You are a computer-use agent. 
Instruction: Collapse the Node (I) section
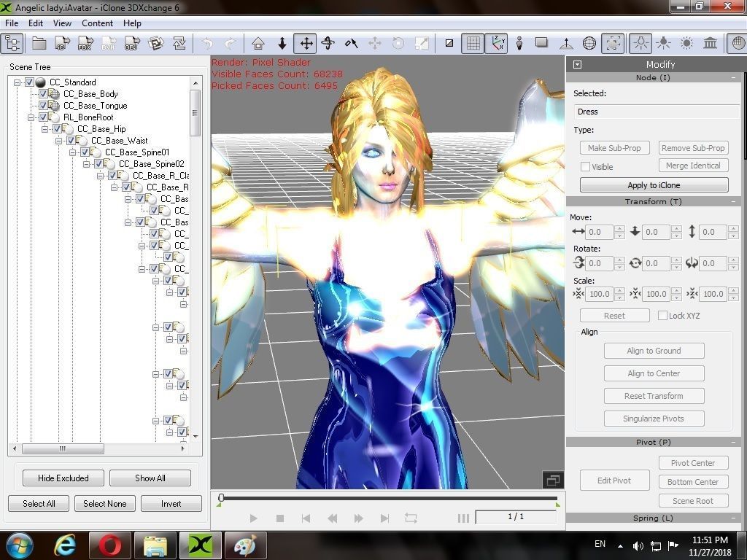[x=734, y=77]
